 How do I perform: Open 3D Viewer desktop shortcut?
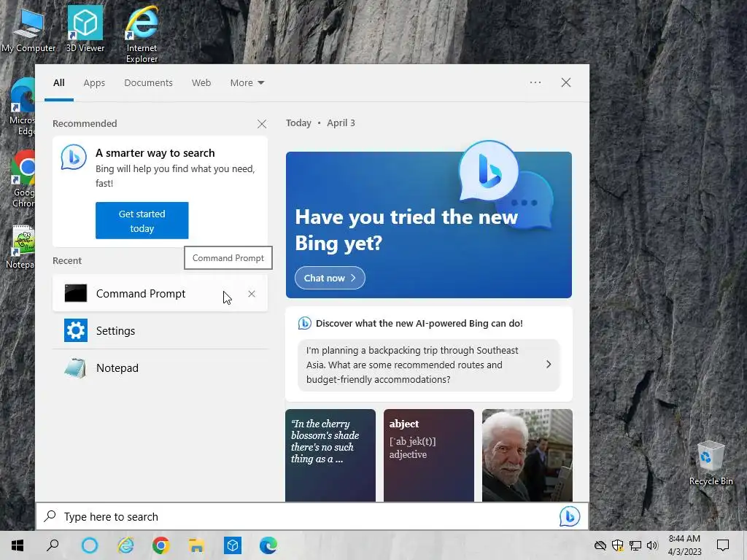[85, 28]
